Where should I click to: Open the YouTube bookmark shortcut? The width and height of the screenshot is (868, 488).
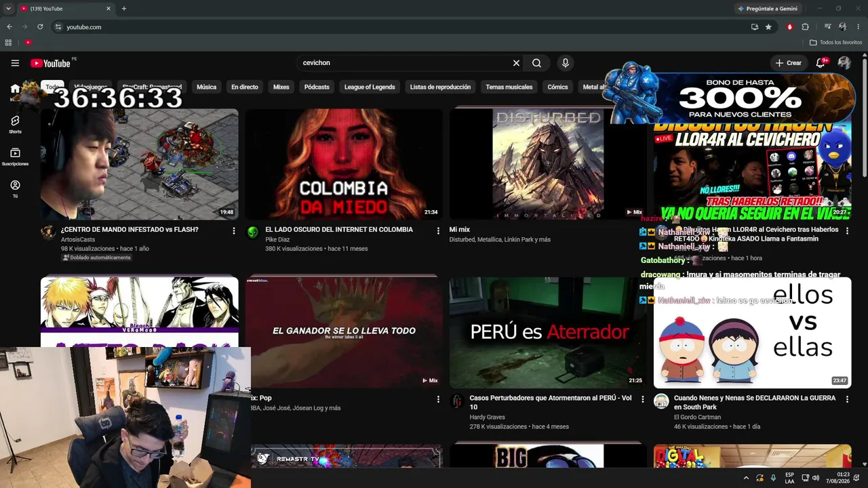pos(28,43)
